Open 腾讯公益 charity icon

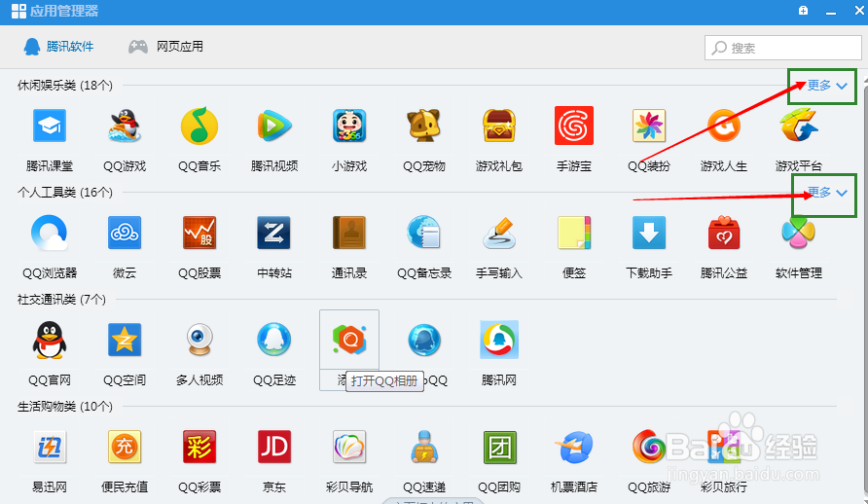tap(724, 233)
